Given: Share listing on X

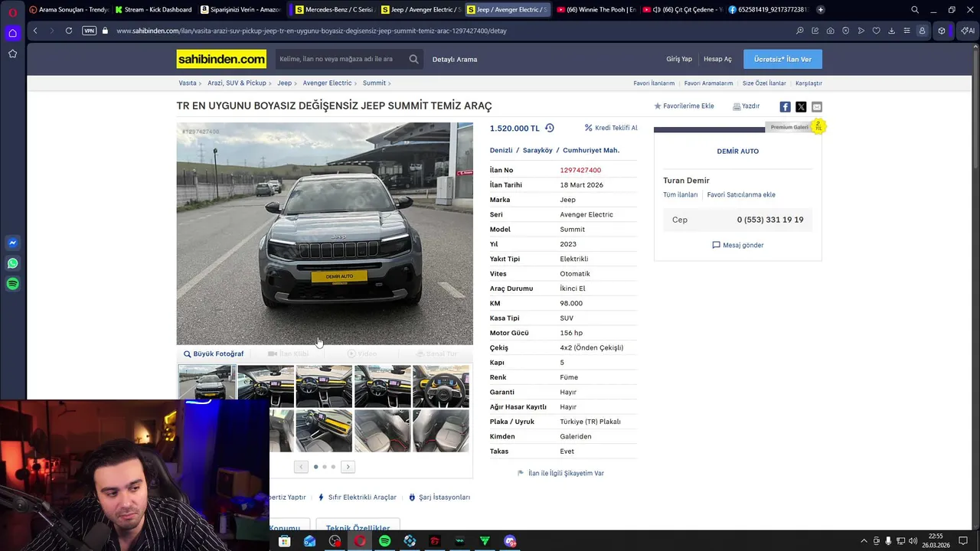Looking at the screenshot, I should pos(801,106).
